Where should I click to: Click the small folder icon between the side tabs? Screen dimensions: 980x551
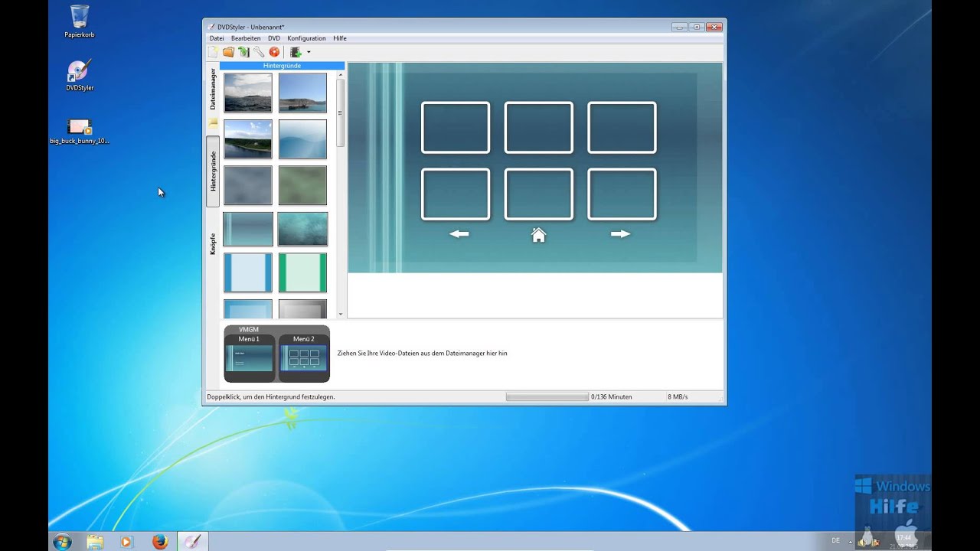pos(214,122)
